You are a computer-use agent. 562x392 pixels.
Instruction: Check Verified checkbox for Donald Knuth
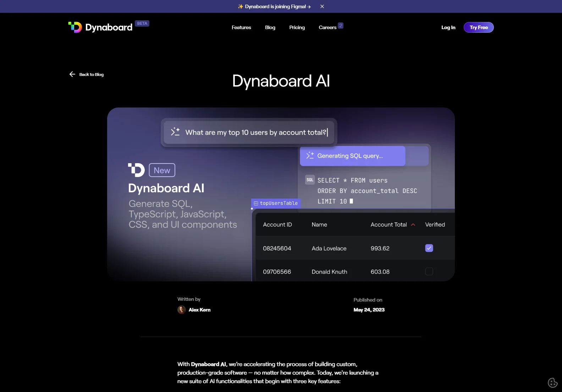pos(429,271)
